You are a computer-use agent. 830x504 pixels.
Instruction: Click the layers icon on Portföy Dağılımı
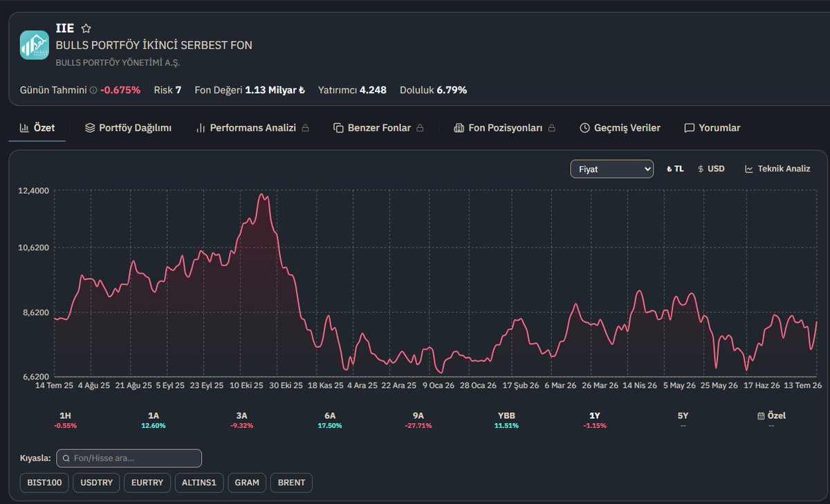click(90, 128)
